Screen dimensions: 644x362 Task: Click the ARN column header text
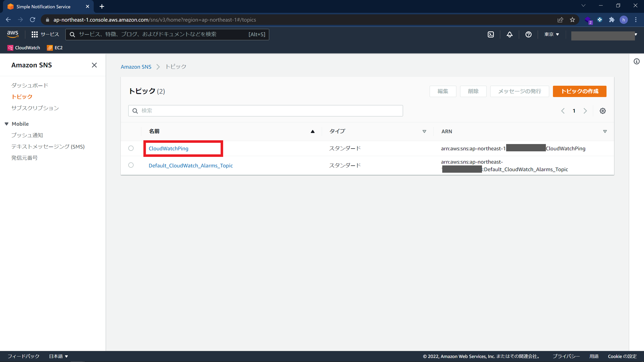pyautogui.click(x=447, y=131)
